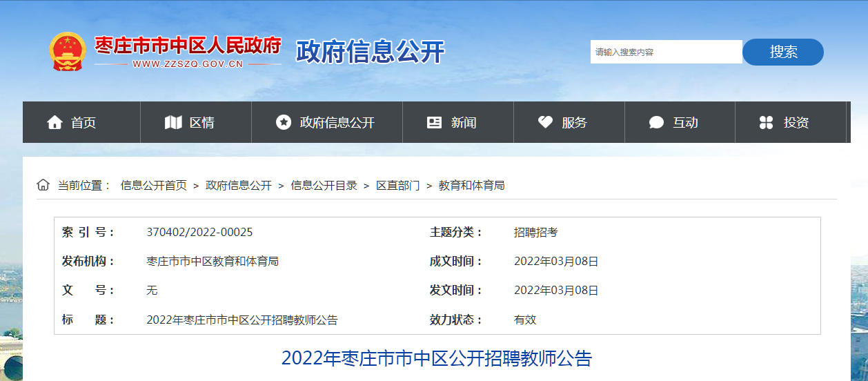
Task: Open breadcrumb link 政府信息公开
Action: tap(239, 186)
